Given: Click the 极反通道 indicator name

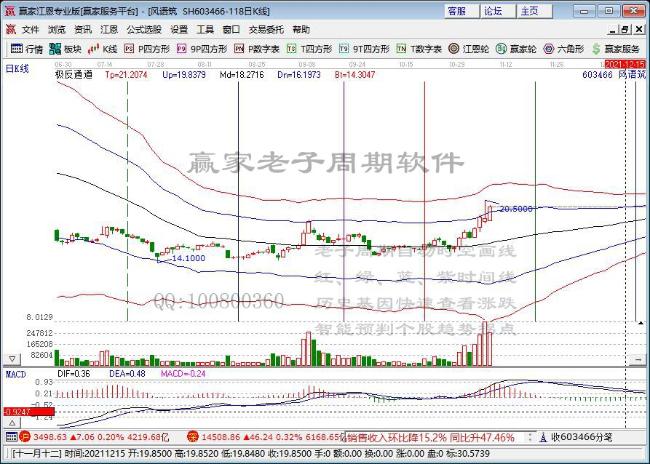Looking at the screenshot, I should tap(74, 75).
